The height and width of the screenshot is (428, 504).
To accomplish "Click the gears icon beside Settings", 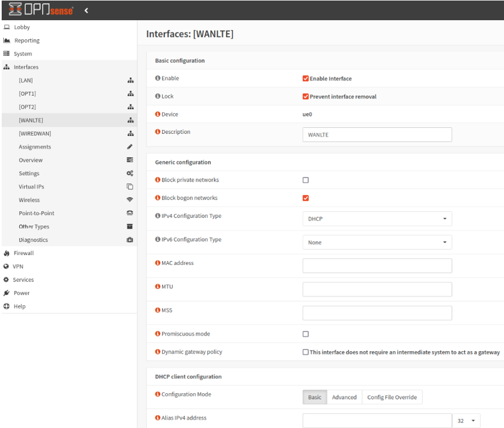I will [130, 173].
